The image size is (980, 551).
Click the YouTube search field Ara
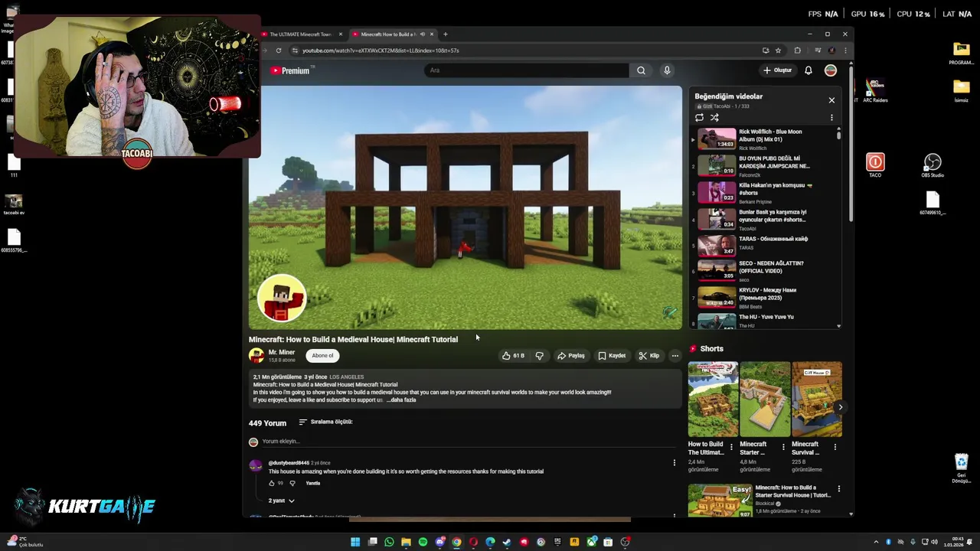(526, 70)
